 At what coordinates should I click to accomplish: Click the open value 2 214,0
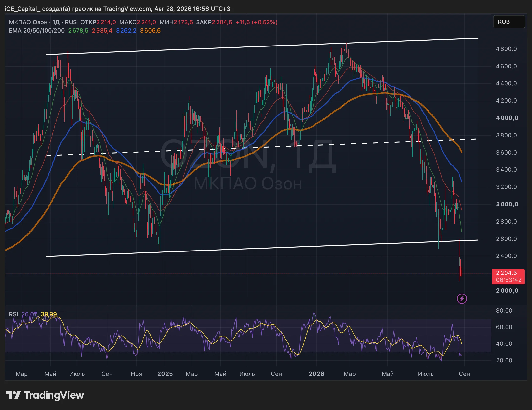pos(106,22)
